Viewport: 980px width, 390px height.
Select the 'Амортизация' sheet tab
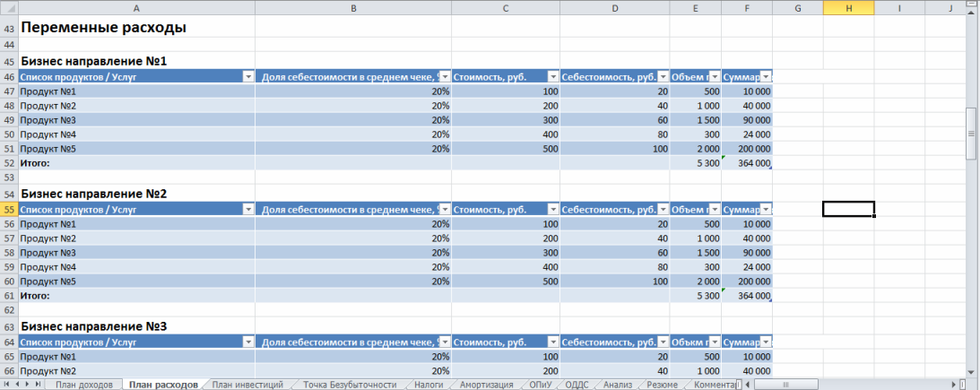click(486, 385)
